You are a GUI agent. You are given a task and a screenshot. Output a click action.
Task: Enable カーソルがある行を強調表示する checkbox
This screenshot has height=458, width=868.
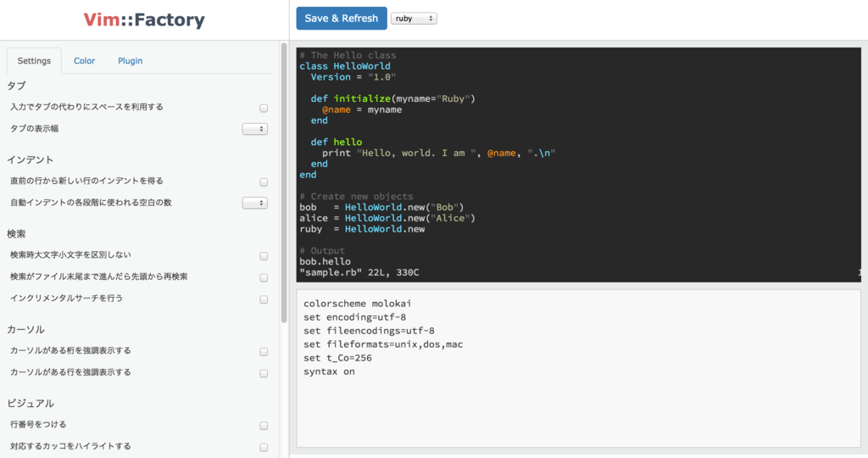(264, 373)
